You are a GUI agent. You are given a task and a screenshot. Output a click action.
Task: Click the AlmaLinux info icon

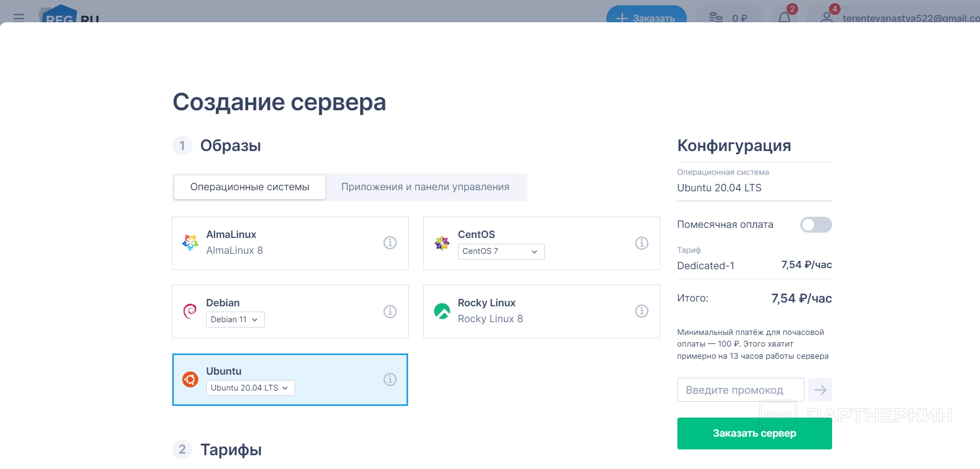point(390,243)
